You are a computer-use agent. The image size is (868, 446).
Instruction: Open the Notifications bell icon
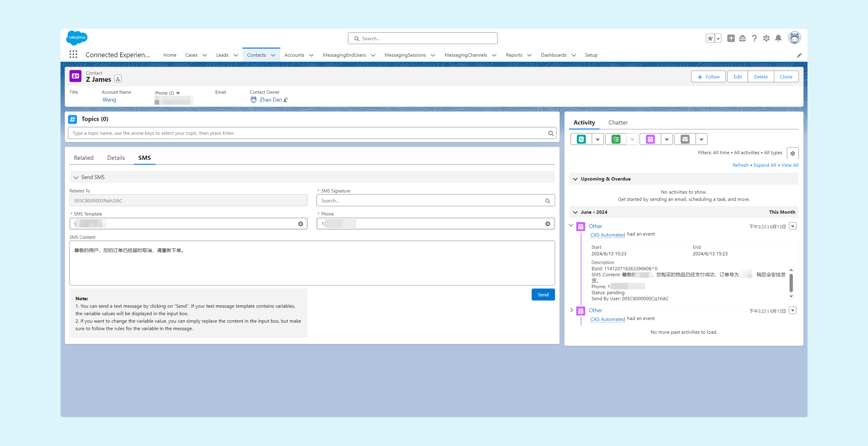[778, 38]
